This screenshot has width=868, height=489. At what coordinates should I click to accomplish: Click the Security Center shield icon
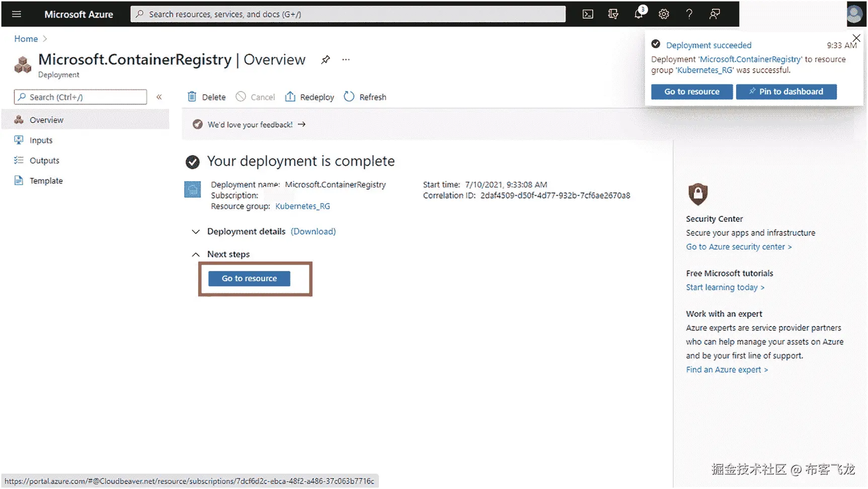tap(698, 194)
